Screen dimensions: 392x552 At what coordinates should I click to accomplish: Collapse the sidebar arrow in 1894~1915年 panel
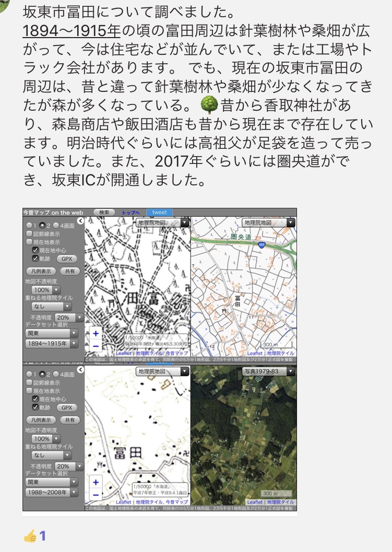pos(80,221)
